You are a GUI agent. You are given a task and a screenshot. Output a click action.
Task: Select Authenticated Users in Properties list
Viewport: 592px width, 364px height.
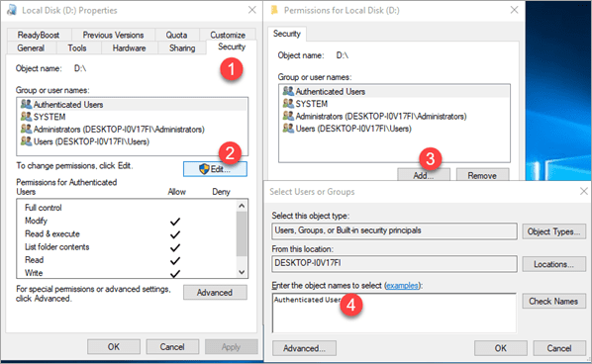[x=132, y=105]
